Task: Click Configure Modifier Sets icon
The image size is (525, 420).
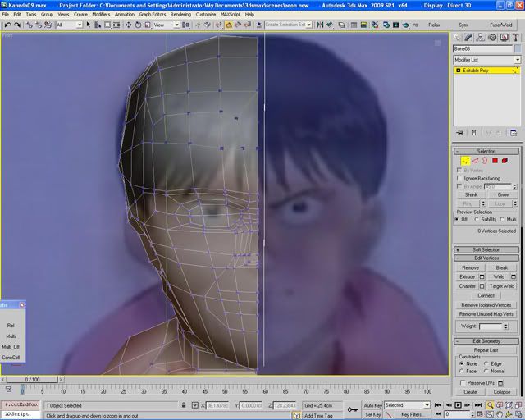Action: pos(515,133)
